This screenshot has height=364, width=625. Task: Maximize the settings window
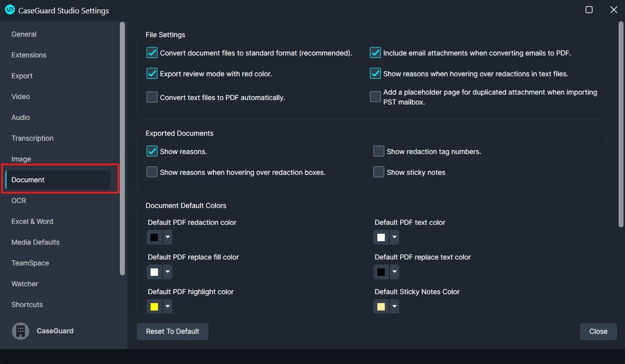(x=589, y=10)
